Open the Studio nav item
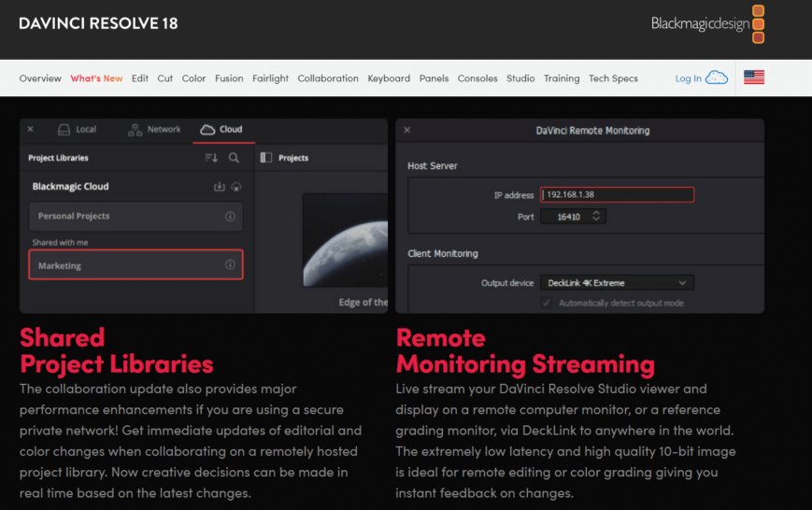 tap(520, 78)
